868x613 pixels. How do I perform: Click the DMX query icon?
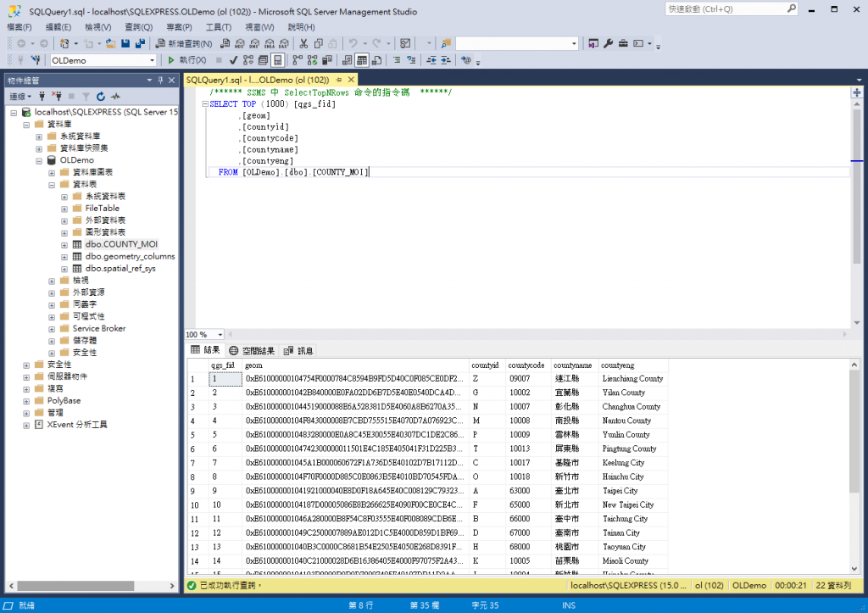point(254,43)
